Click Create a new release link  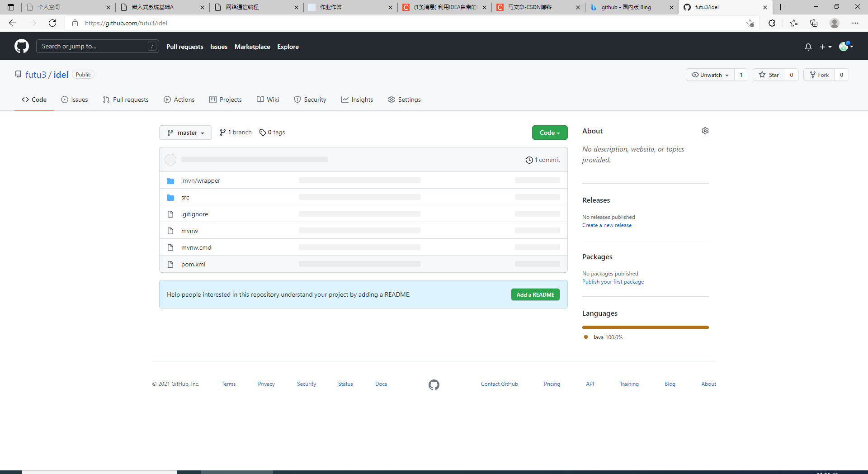click(607, 225)
